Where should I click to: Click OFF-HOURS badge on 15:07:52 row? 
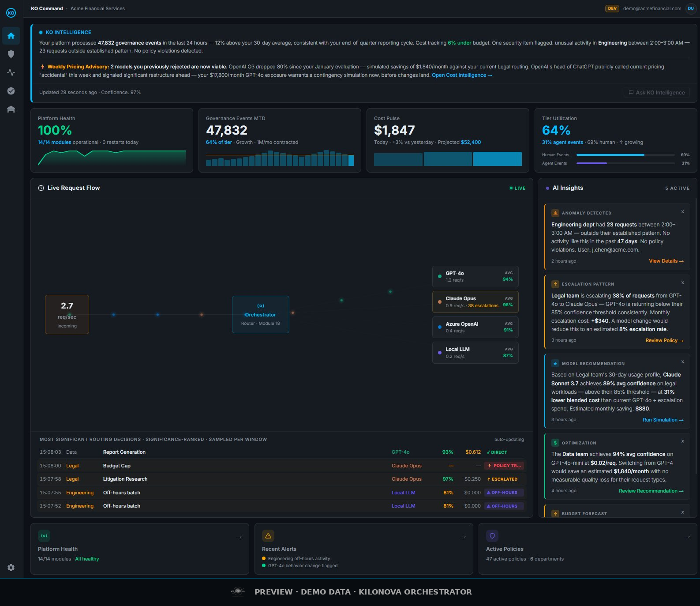(504, 506)
